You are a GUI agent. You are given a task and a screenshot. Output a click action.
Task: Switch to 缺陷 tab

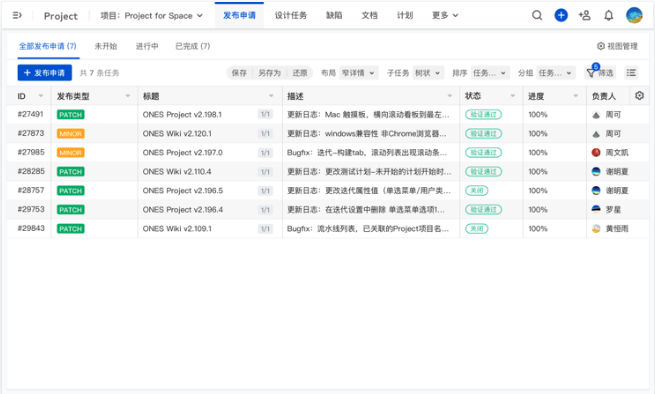pyautogui.click(x=334, y=15)
